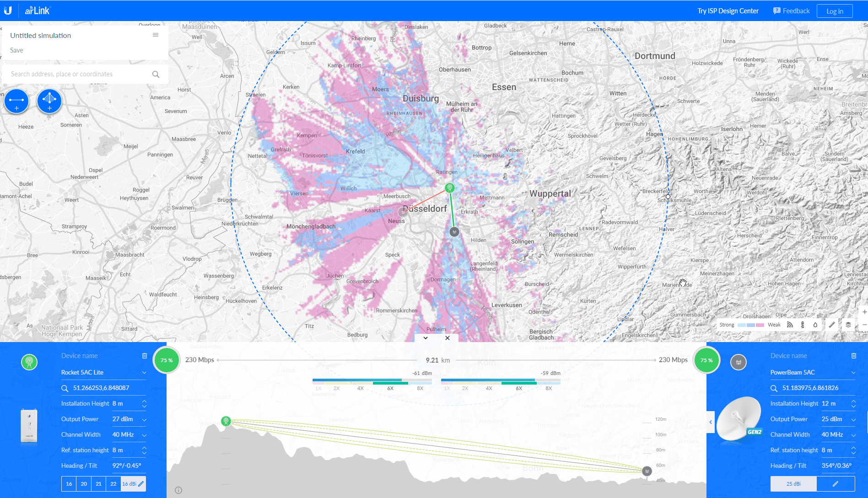This screenshot has height=498, width=868.
Task: Edit the PowerBeam antenna gain with pencil
Action: point(836,484)
